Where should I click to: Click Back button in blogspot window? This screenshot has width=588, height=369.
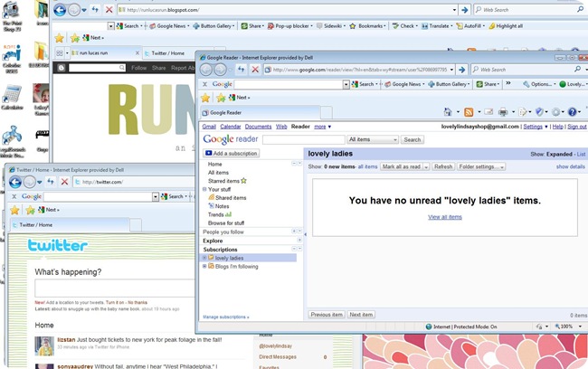[x=60, y=10]
